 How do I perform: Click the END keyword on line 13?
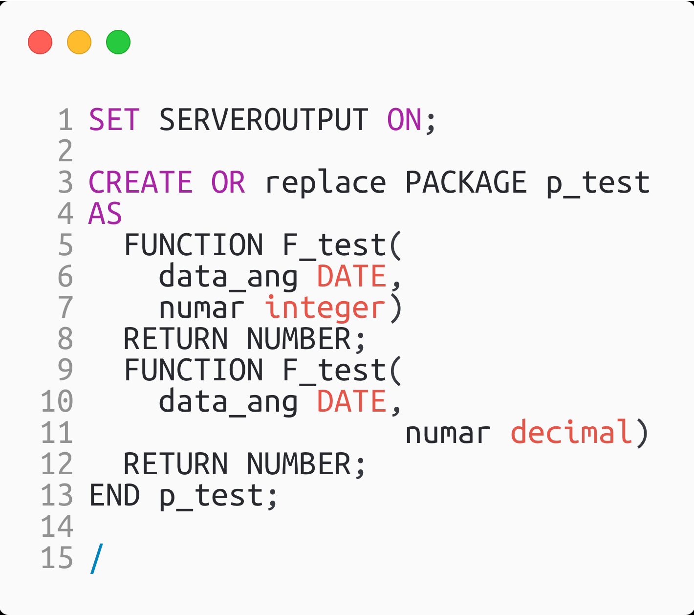(115, 496)
